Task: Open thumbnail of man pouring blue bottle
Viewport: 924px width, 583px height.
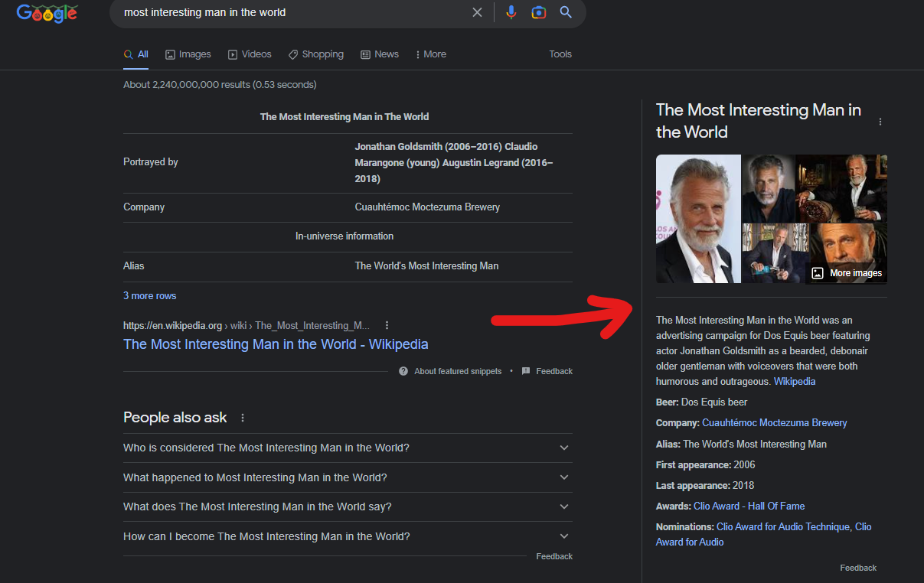Action: pos(773,254)
